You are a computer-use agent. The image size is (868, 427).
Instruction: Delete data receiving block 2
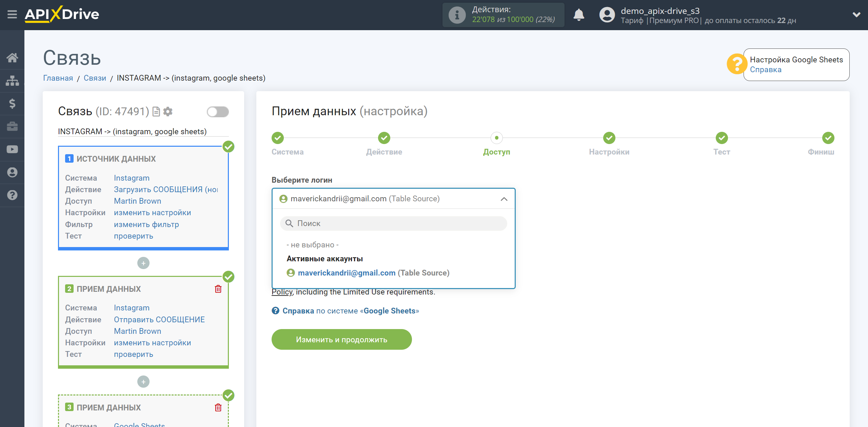coord(218,289)
